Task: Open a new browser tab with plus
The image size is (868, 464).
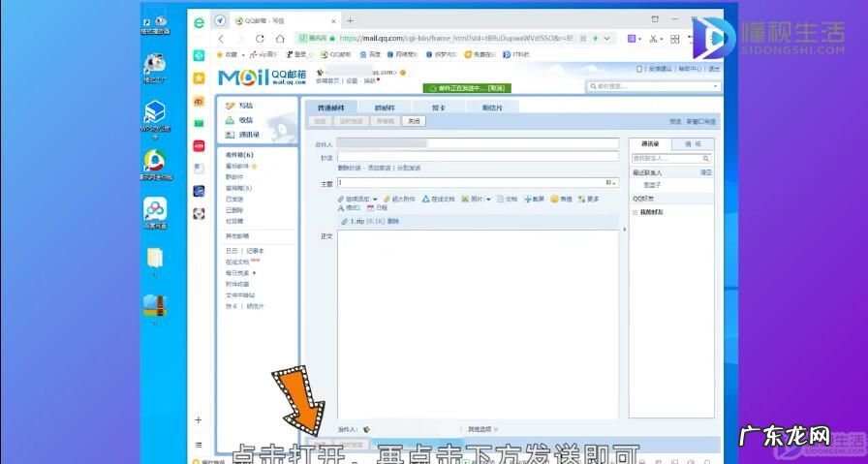Action: (x=350, y=21)
